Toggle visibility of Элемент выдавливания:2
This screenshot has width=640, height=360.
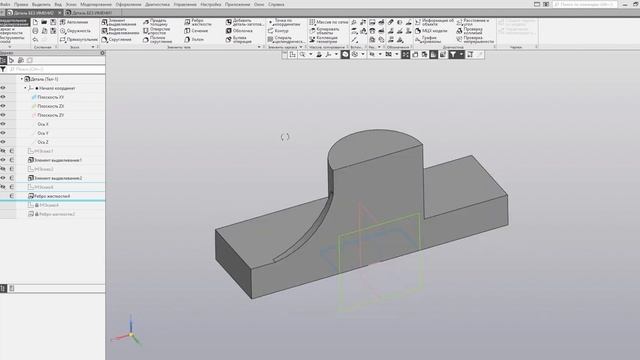click(x=3, y=178)
